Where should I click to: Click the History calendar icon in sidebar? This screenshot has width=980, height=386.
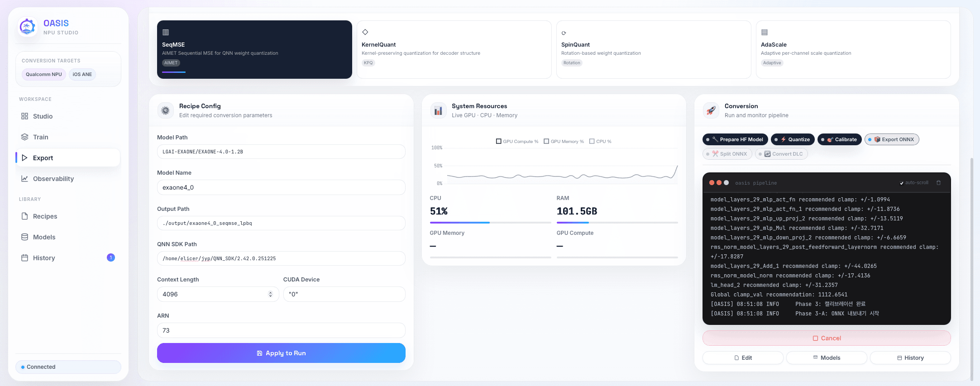coord(24,258)
